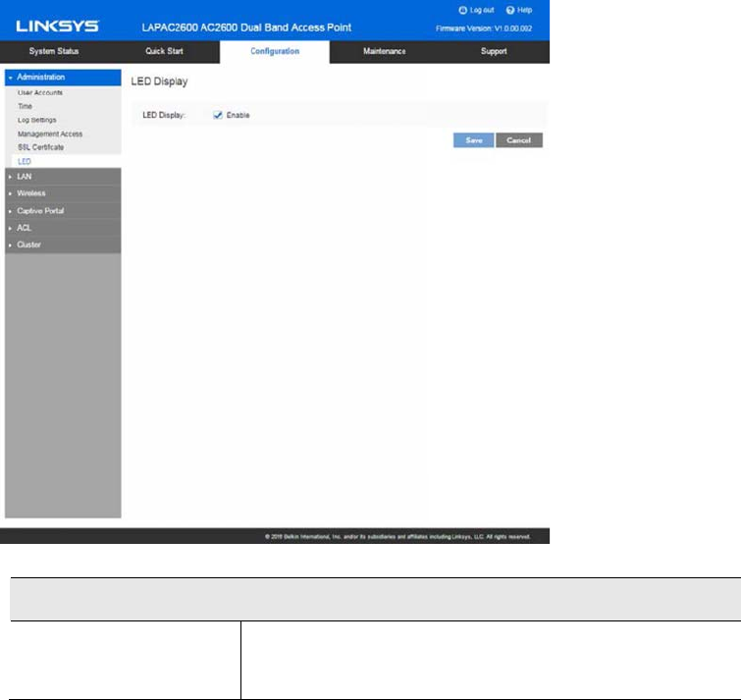The image size is (741, 700).
Task: Click the Log out power icon
Action: pyautogui.click(x=462, y=10)
